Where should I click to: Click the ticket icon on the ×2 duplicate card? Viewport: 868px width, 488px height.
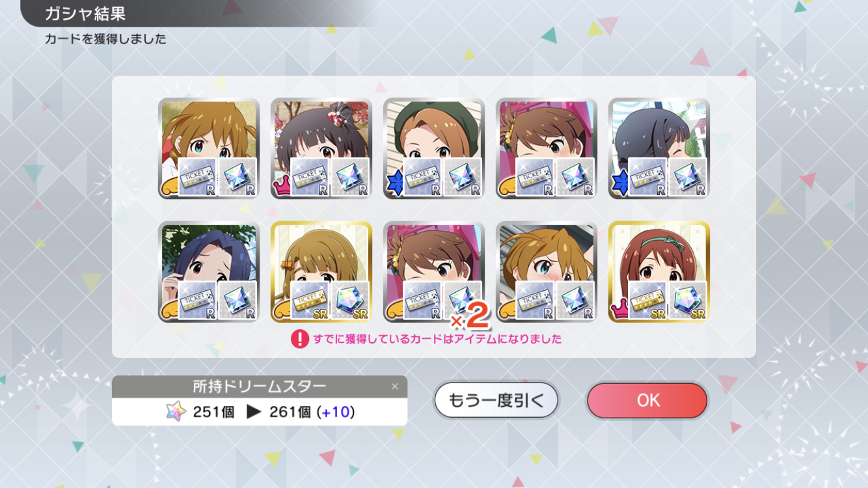pyautogui.click(x=422, y=300)
